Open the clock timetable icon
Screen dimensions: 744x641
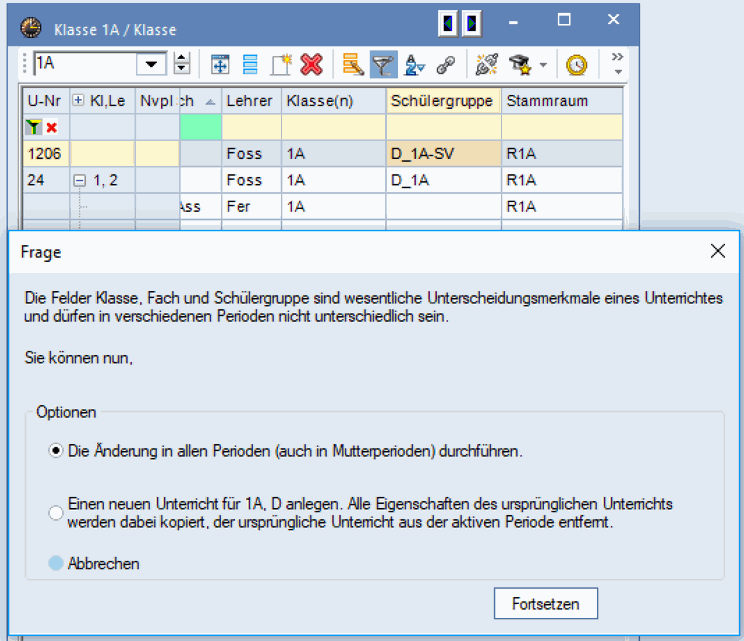577,65
